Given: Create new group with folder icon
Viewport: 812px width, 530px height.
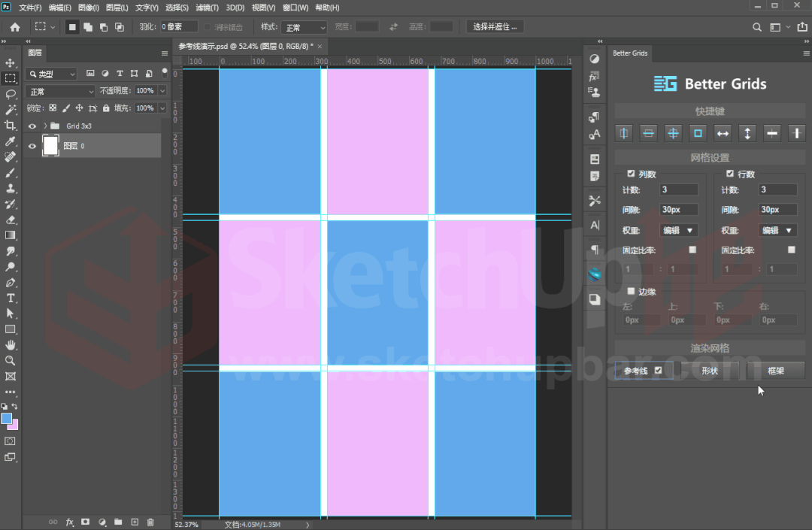Looking at the screenshot, I should coord(118,522).
